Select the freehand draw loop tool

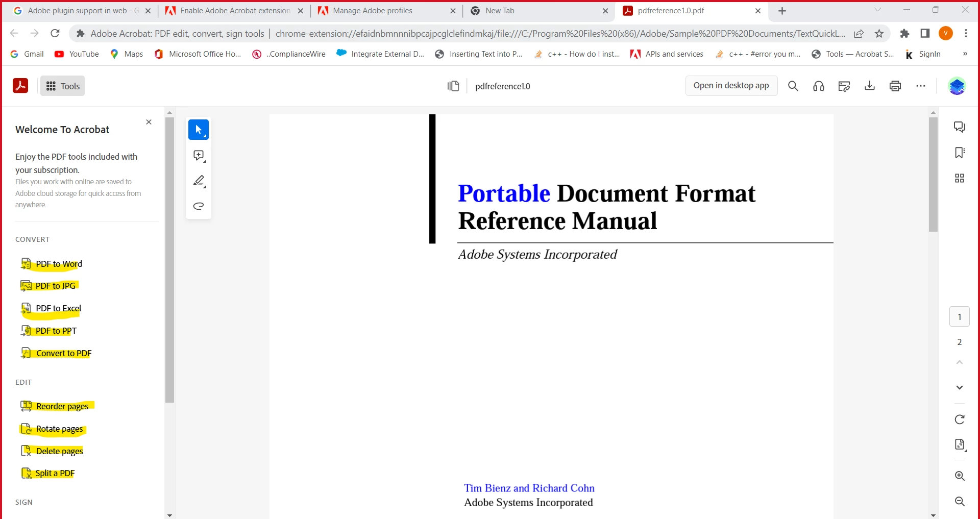[199, 206]
